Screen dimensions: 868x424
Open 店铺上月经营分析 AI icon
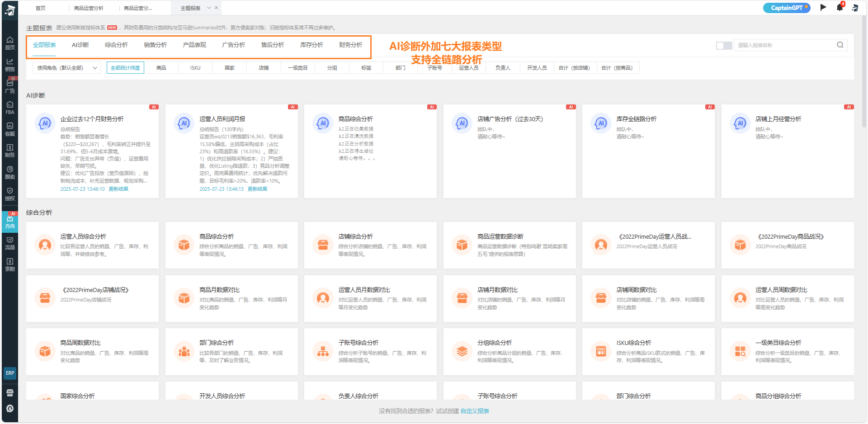[x=740, y=123]
